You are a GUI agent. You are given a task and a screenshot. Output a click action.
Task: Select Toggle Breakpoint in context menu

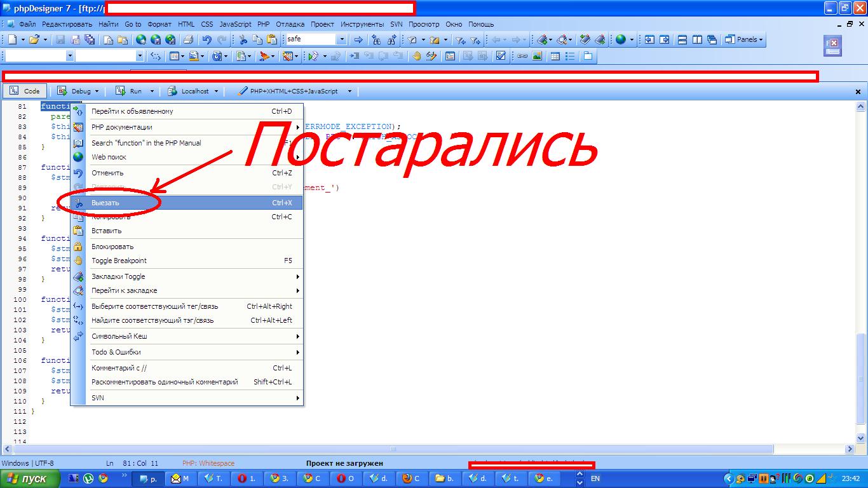coord(119,261)
